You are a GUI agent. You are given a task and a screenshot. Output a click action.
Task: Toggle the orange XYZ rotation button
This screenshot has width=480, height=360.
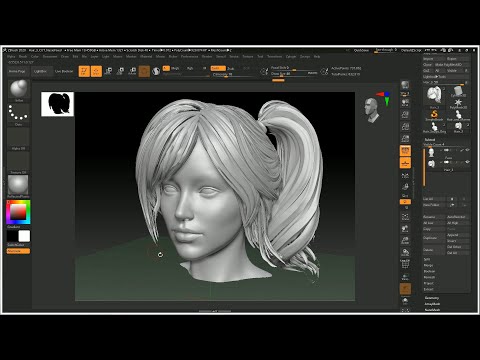(x=405, y=202)
